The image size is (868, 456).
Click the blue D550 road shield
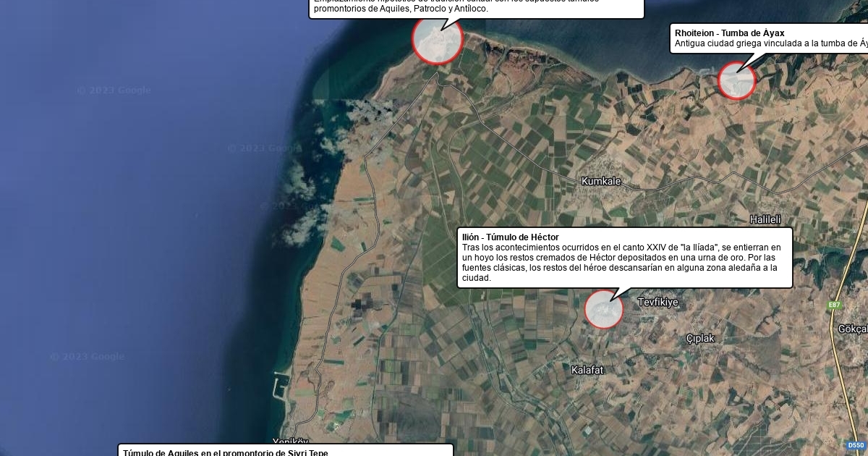855,445
